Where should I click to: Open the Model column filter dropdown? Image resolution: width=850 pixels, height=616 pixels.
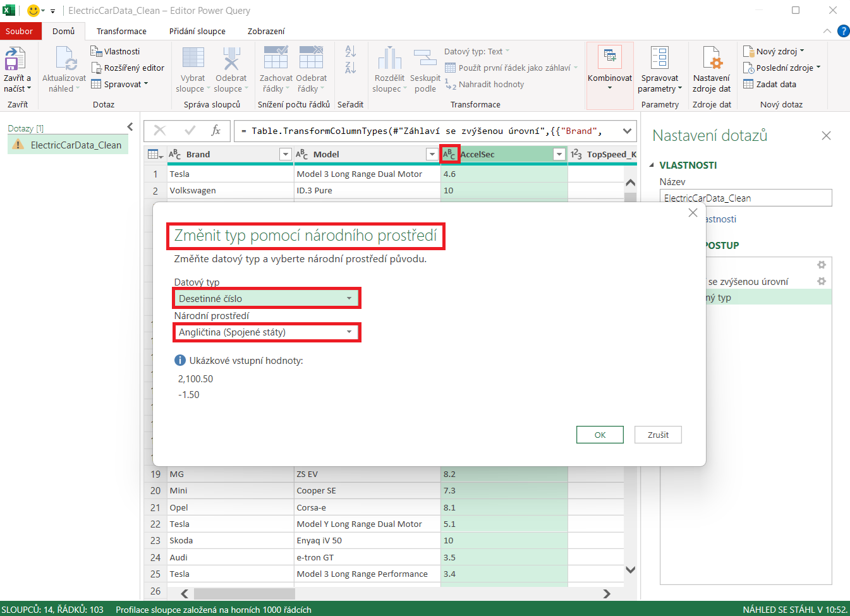click(x=432, y=154)
